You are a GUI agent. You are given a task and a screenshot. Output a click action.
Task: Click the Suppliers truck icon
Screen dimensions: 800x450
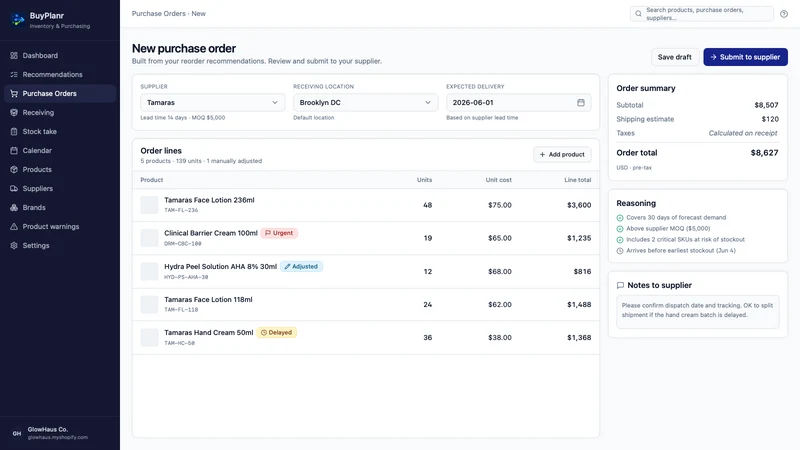[x=14, y=188]
